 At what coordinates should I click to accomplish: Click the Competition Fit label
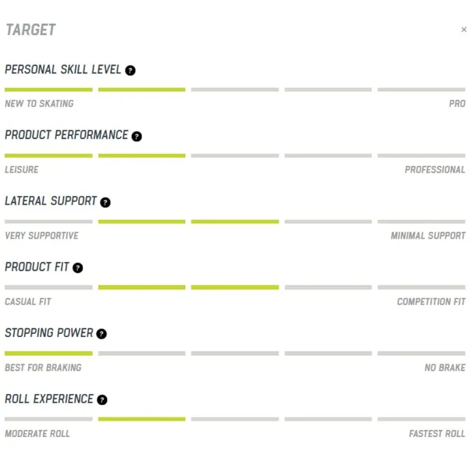point(431,302)
